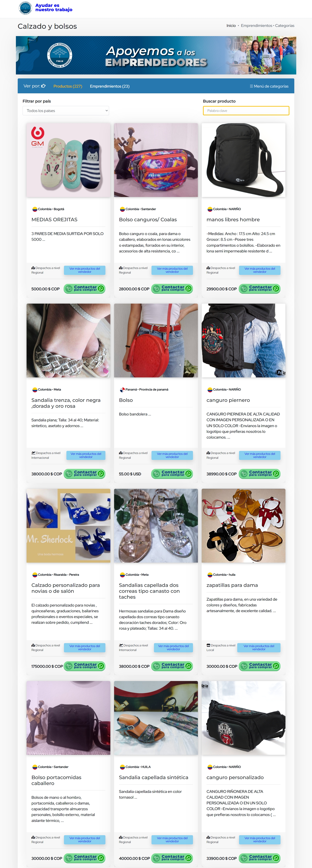This screenshot has height=868, width=312.
Task: Open Emprendimientos breadcrumb link
Action: click(x=256, y=26)
